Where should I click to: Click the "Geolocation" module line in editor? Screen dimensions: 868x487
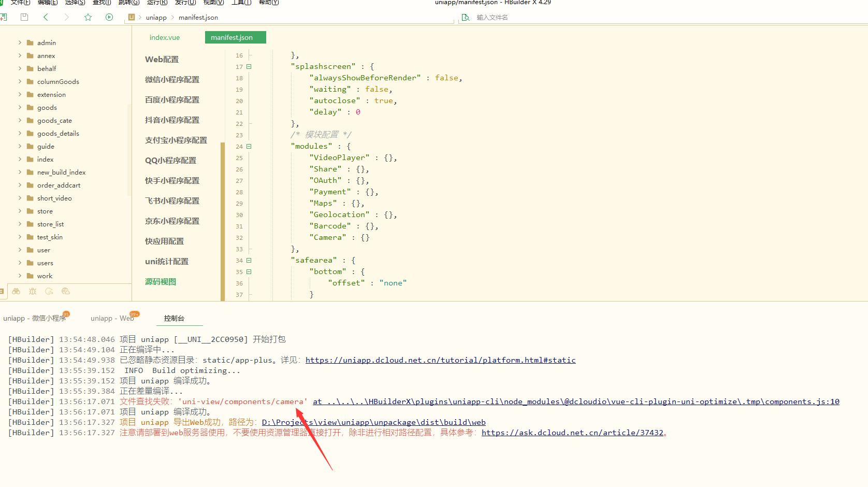tap(353, 214)
